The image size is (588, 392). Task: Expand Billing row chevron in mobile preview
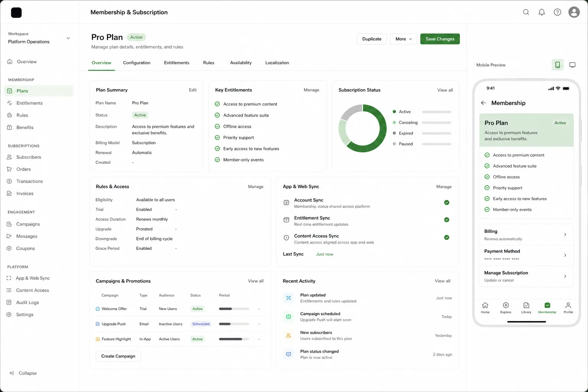(565, 234)
